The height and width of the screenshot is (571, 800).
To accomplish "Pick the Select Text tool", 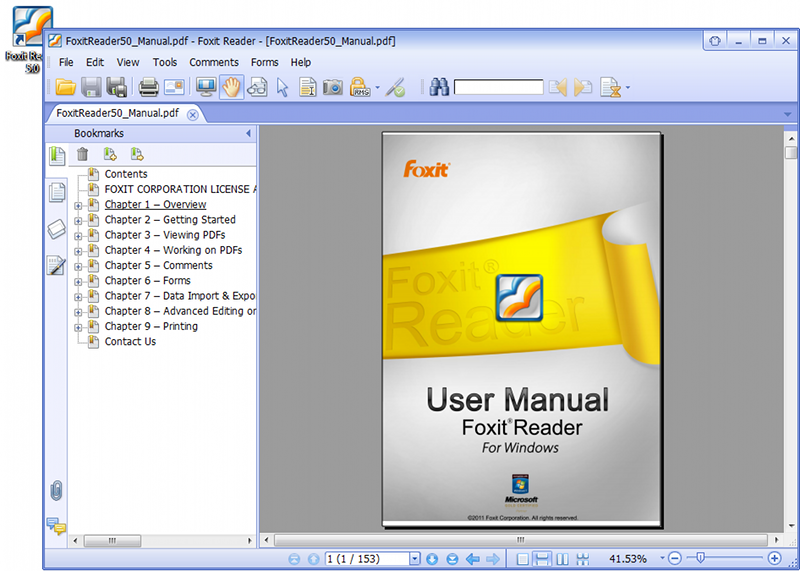I will [x=307, y=87].
